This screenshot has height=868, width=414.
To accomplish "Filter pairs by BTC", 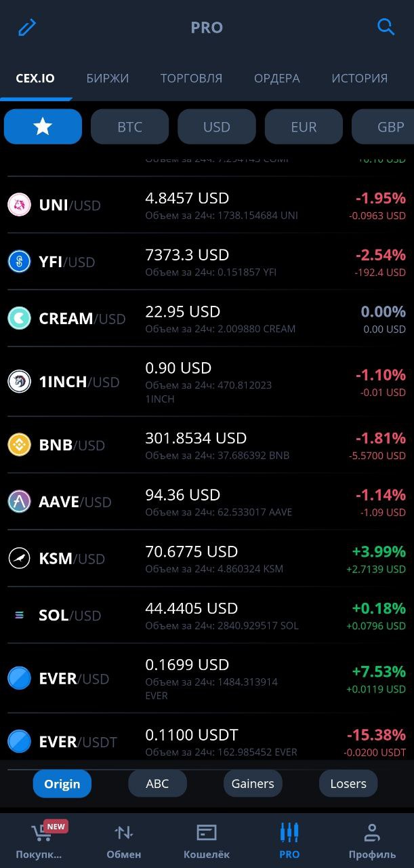I will tap(129, 127).
